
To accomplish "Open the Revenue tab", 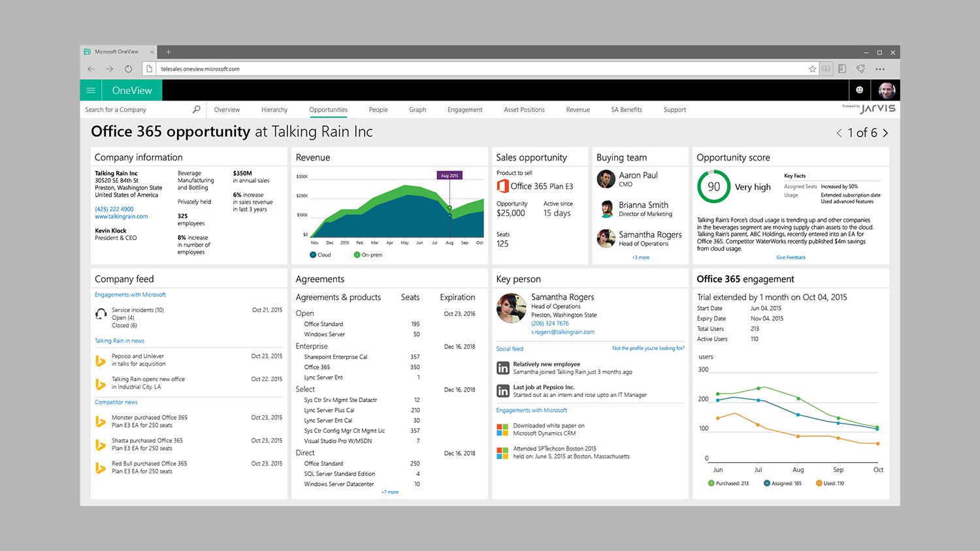I will click(578, 110).
